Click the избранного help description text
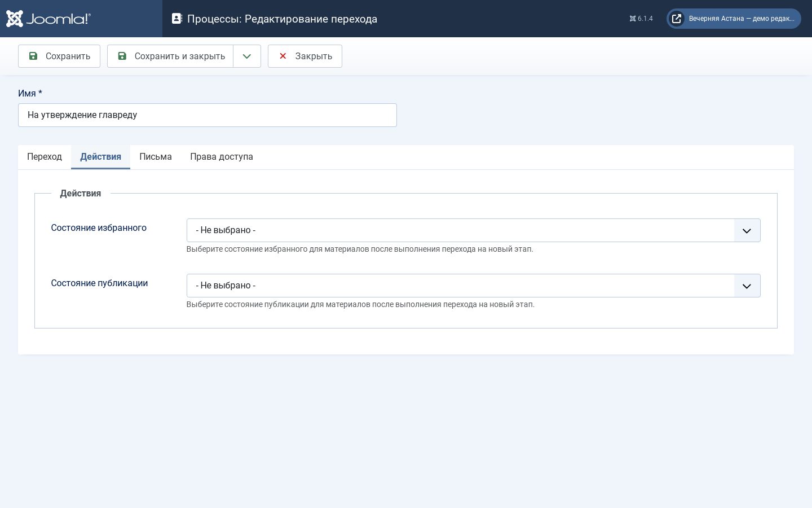 click(x=360, y=249)
